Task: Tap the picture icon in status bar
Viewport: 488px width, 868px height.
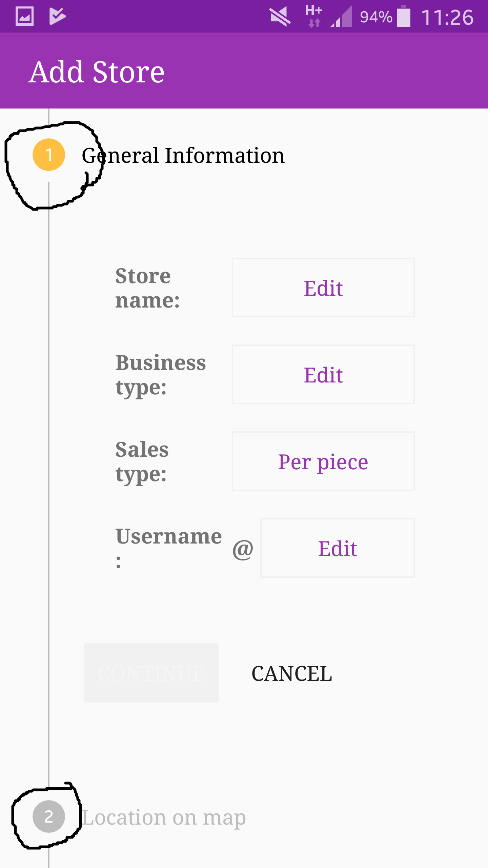Action: (x=24, y=16)
